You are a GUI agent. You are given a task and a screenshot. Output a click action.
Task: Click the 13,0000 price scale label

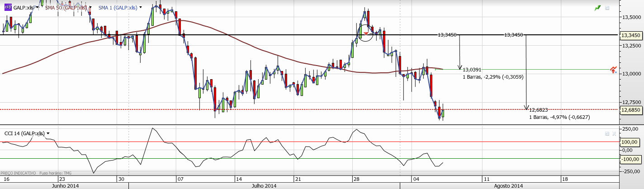coord(632,74)
